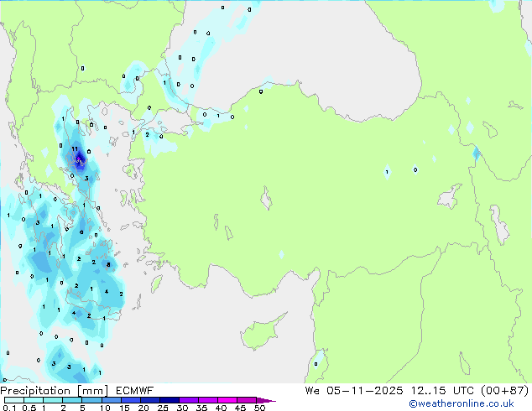Click the '11' precipitation value on the map
This screenshot has height=411, width=532.
point(75,148)
